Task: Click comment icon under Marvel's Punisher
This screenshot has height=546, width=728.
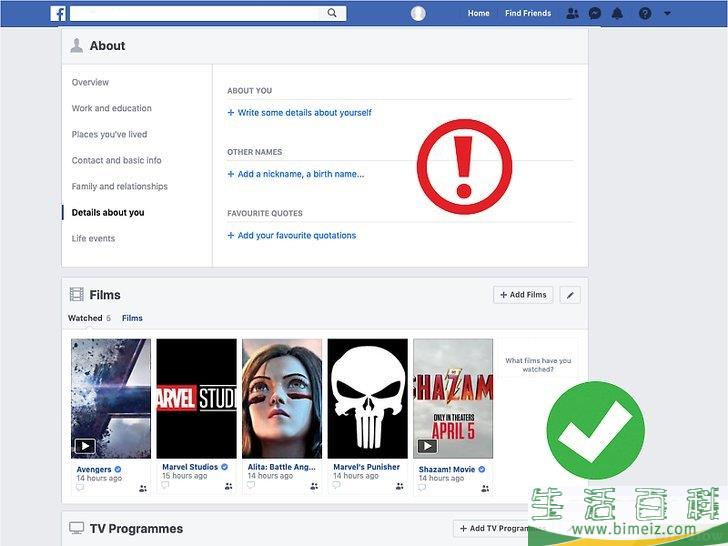Action: [337, 485]
